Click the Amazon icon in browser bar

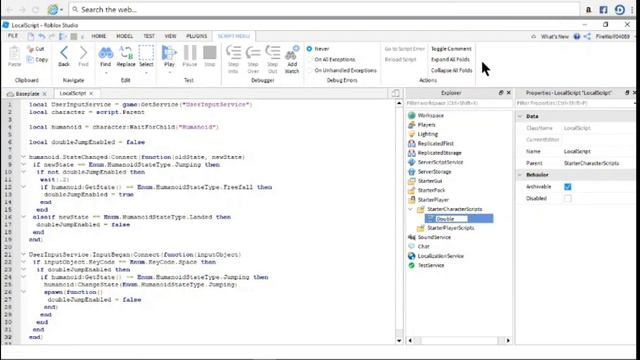(588, 9)
